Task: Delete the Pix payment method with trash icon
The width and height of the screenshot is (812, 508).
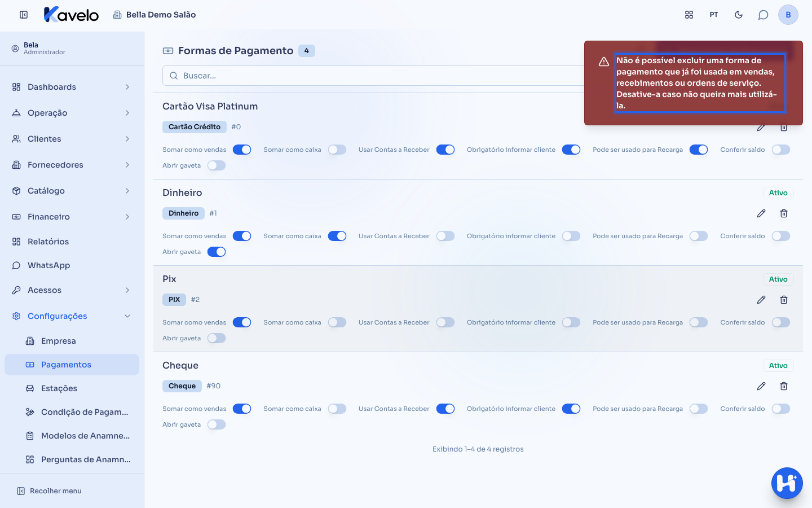Action: coord(784,300)
